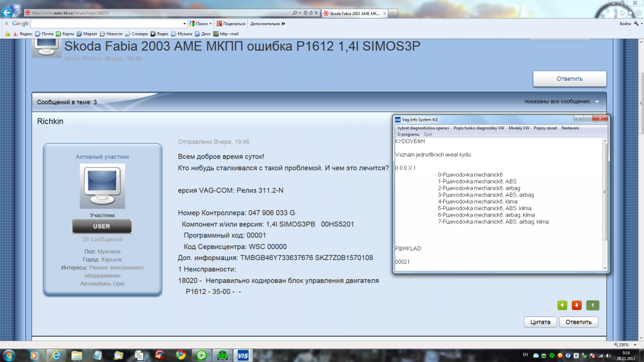This screenshot has width=644, height=362.
Task: Open the Новости bookmark
Action: tap(111, 34)
